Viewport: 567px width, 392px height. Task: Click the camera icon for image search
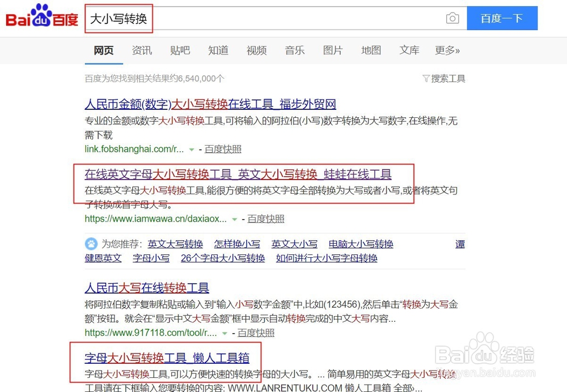pos(452,18)
